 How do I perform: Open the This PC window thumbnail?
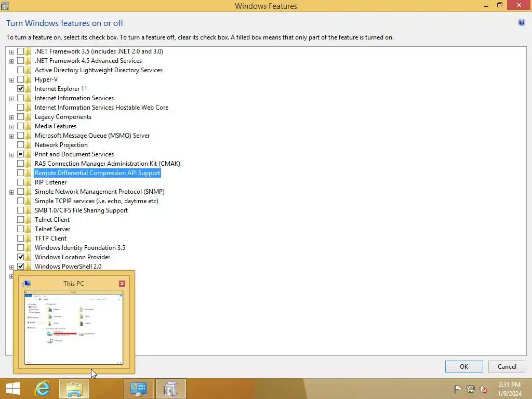click(74, 327)
